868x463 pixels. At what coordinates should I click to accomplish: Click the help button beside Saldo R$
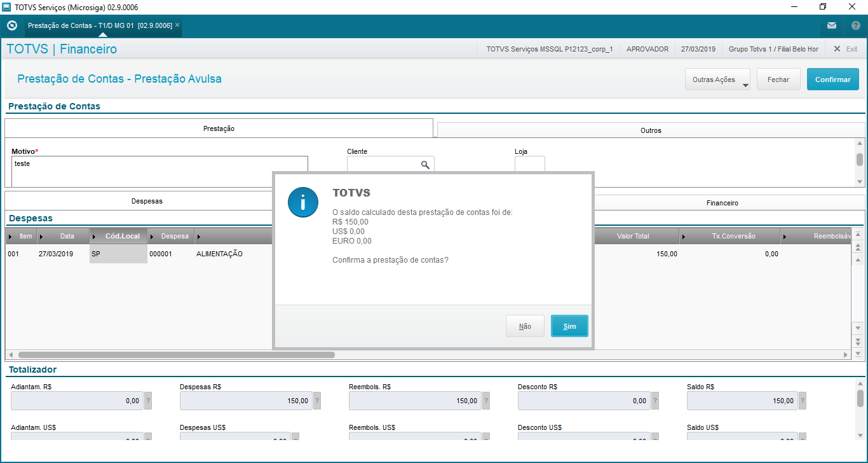pyautogui.click(x=803, y=401)
